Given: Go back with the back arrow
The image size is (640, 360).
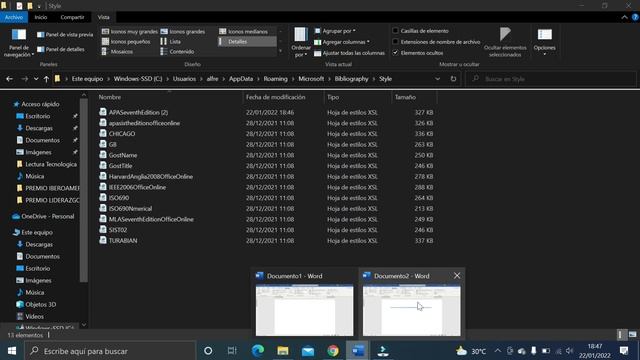Looking at the screenshot, I should (x=9, y=79).
